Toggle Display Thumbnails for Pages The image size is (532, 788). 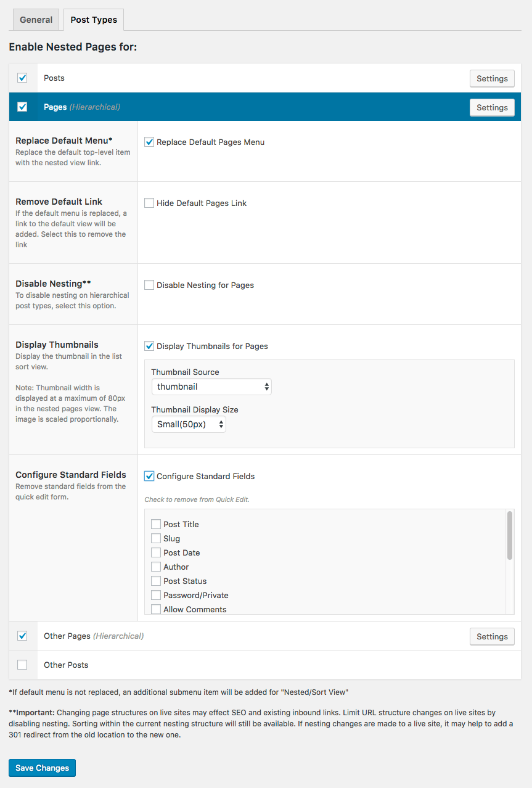[x=149, y=346]
